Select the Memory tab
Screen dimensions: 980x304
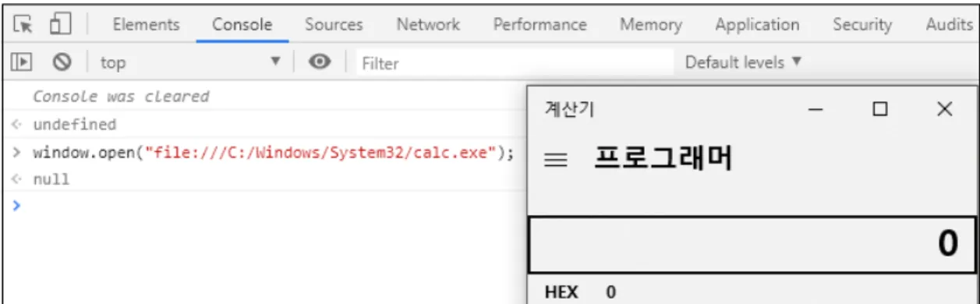[x=650, y=25]
